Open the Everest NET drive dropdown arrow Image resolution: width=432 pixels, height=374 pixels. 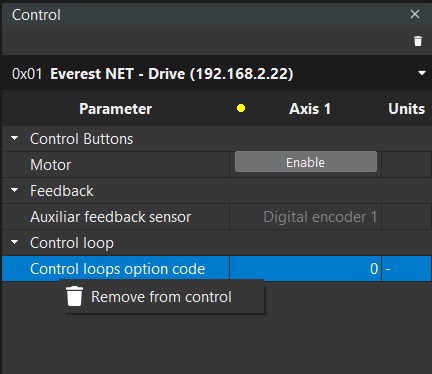click(x=422, y=73)
